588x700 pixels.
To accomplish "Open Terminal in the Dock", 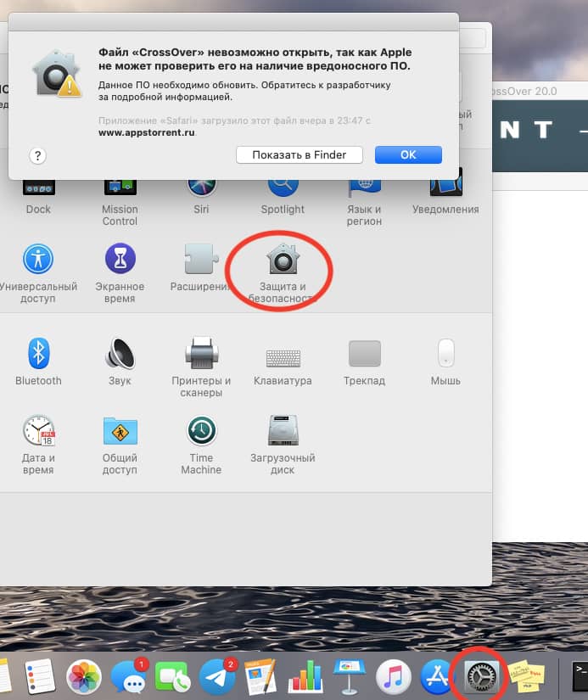I will point(580,677).
